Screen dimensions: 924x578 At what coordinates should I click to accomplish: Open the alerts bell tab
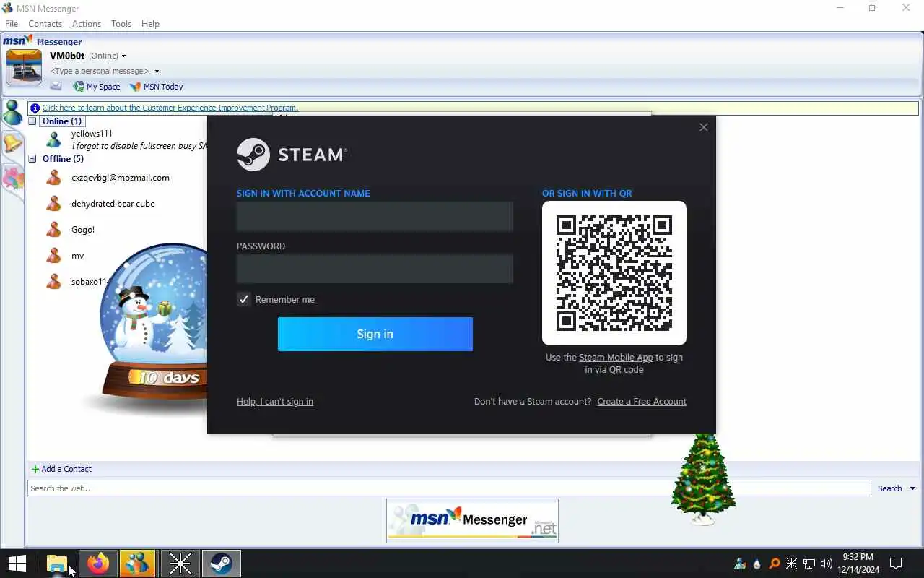coord(13,144)
